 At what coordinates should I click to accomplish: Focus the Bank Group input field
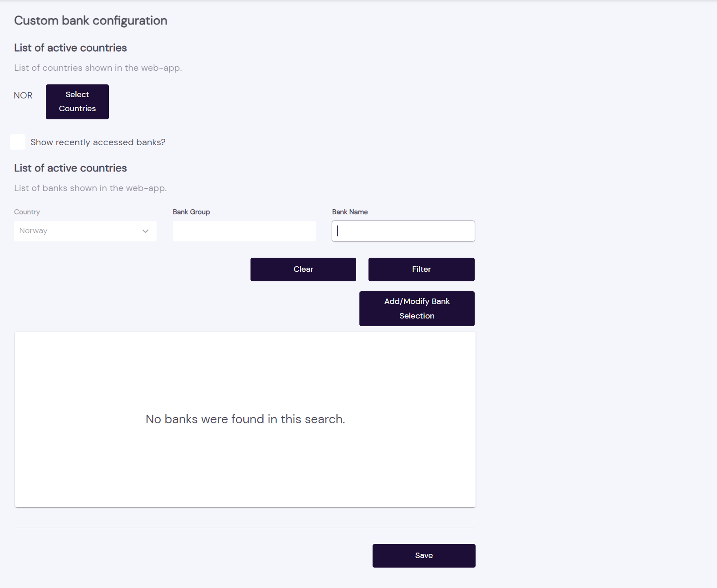click(244, 231)
